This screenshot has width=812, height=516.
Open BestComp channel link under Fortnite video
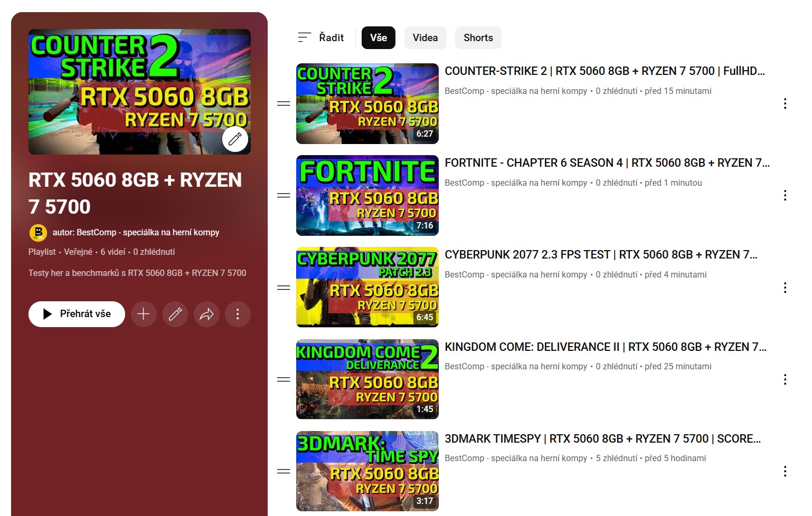coord(516,183)
